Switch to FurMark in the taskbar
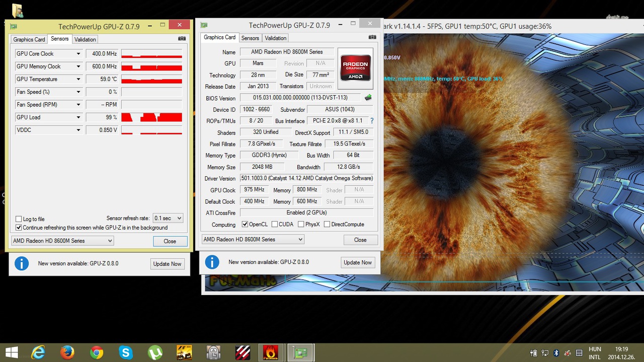The image size is (644, 362). (x=271, y=352)
